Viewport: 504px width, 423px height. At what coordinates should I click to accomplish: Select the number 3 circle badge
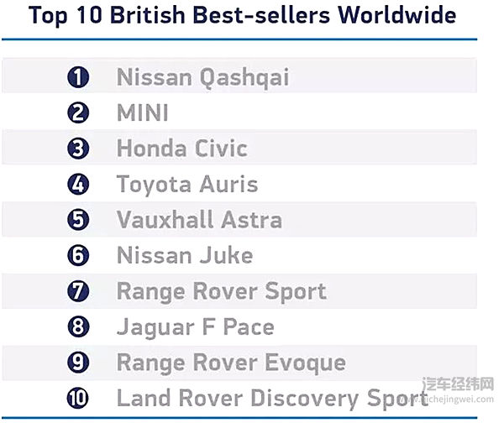point(78,149)
